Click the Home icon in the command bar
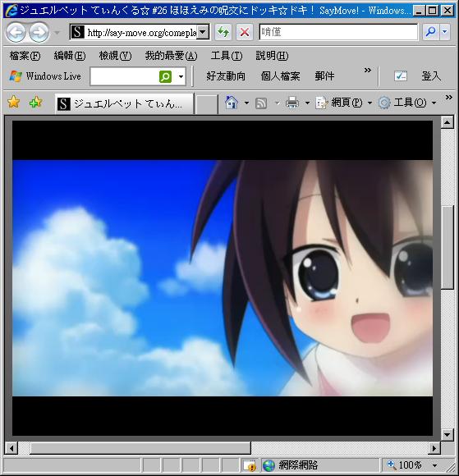This screenshot has width=459, height=476. pos(232,103)
